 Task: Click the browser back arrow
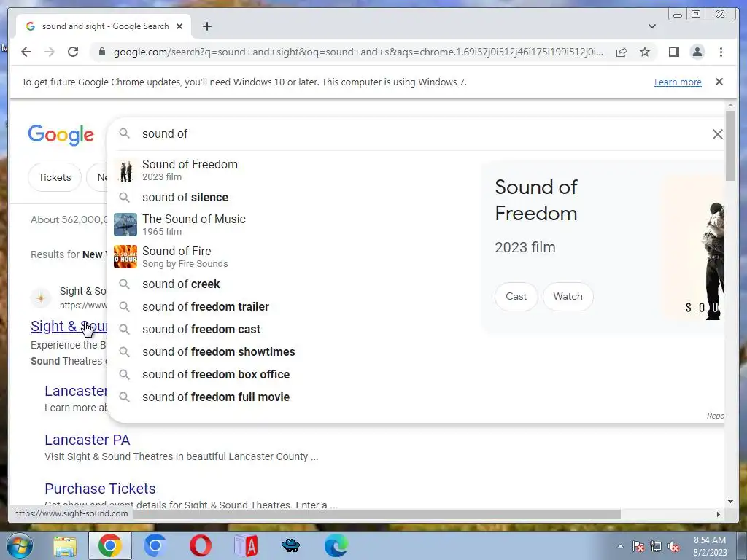click(26, 52)
